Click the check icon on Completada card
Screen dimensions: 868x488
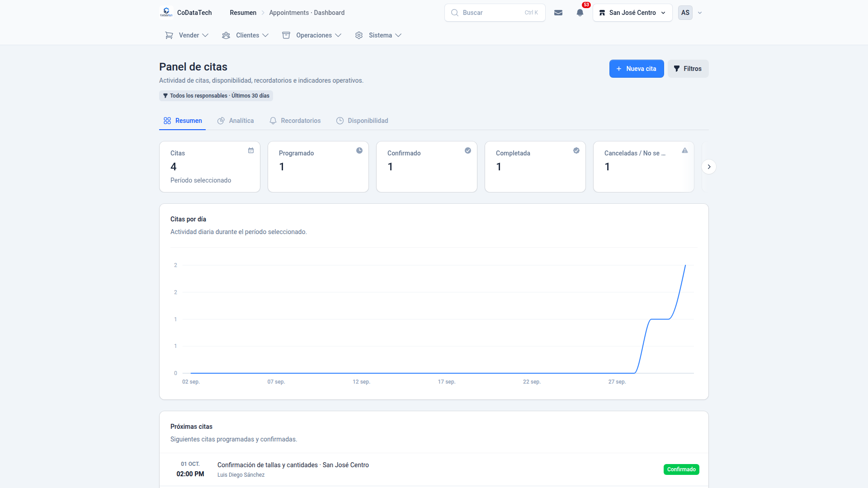tap(576, 150)
